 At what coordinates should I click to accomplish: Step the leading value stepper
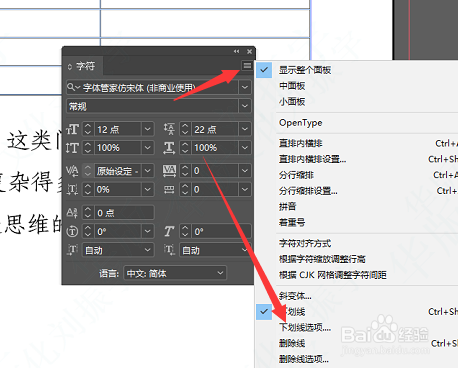point(185,129)
